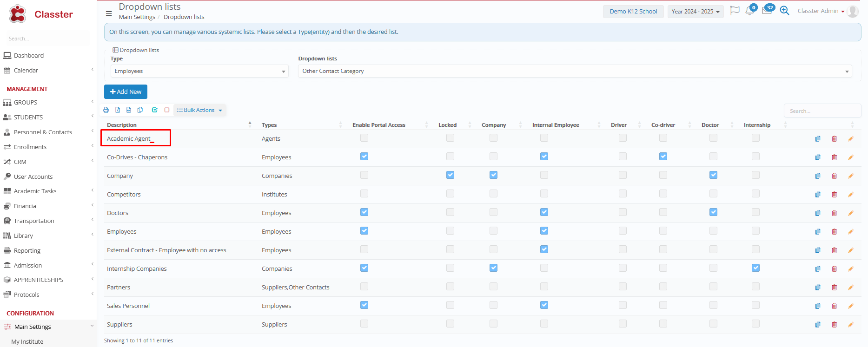Open the Other Contact Category dropdown
868x347 pixels.
click(x=575, y=71)
